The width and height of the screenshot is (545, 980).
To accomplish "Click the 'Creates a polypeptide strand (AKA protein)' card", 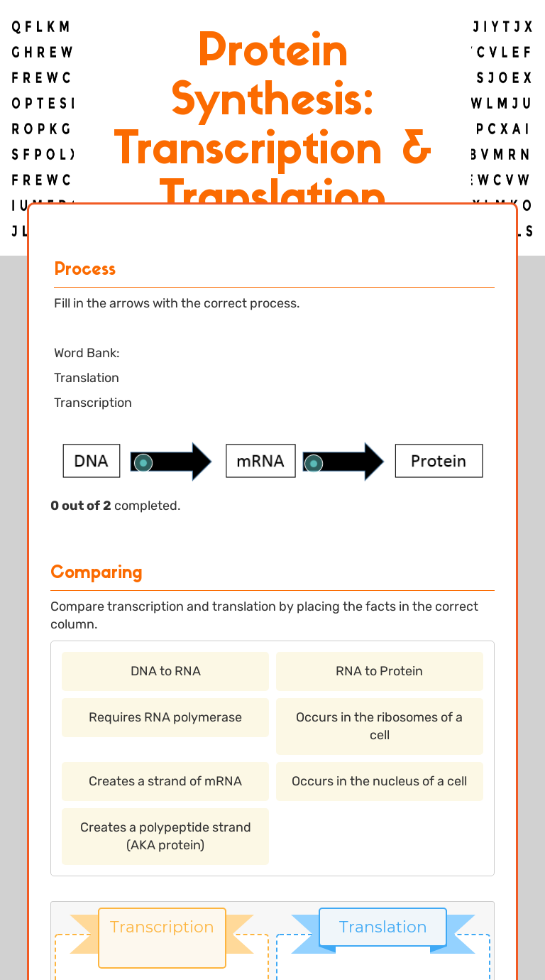I will point(165,836).
